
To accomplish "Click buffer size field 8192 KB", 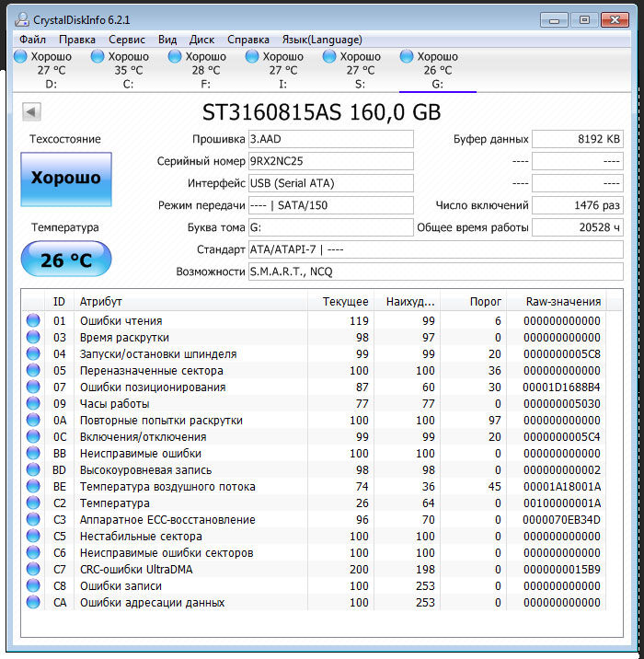I will pyautogui.click(x=578, y=139).
